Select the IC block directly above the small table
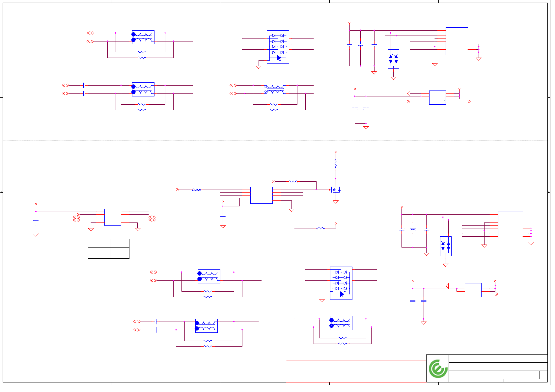The width and height of the screenshot is (555, 392). click(113, 217)
